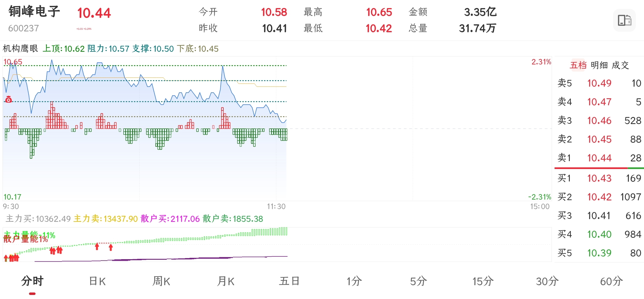Viewport: 644px width, 299px height.
Task: Click the red money bag marker on chart
Action: (9, 99)
